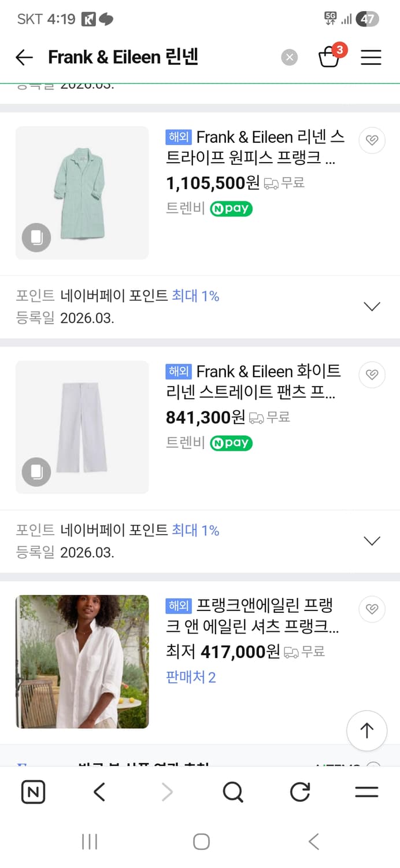The height and width of the screenshot is (868, 400).
Task: Tap the 해외 badge on the shirt listing
Action: (179, 606)
